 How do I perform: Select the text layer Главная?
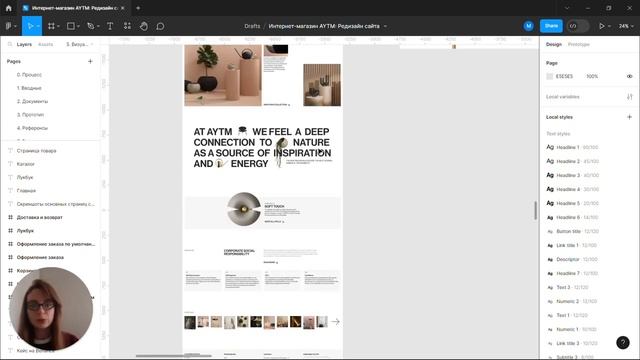[26, 191]
